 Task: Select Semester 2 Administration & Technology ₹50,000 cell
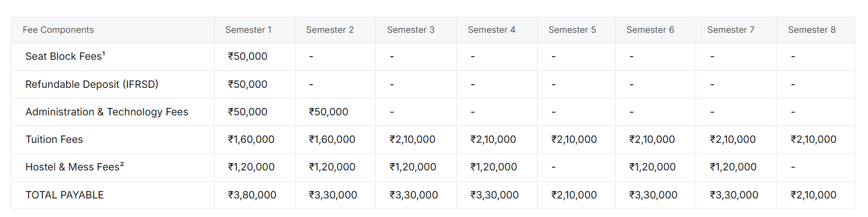(328, 112)
